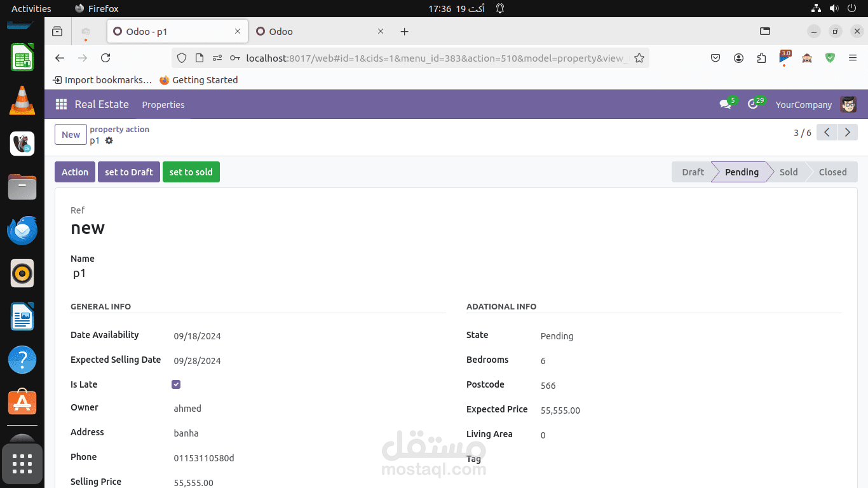The width and height of the screenshot is (868, 488).
Task: Go to the previous record arrow
Action: (x=827, y=132)
